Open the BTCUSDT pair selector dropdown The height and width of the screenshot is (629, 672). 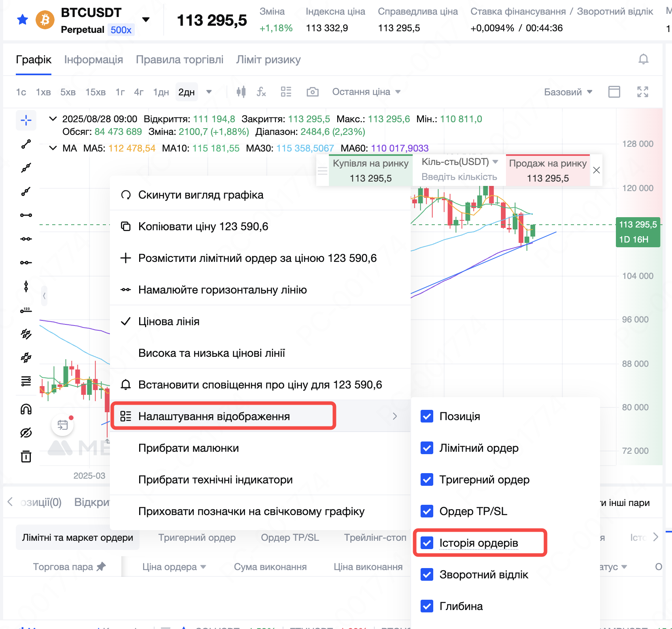tap(146, 20)
